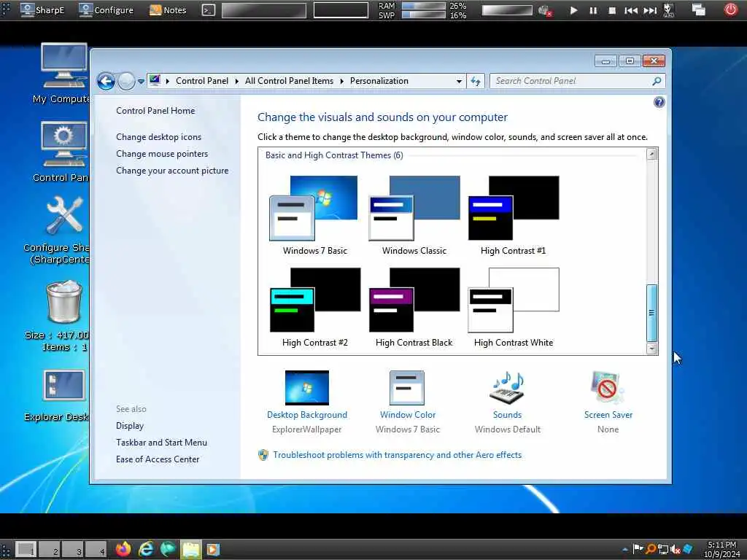Launch the terminal icon in top bar
This screenshot has height=560, width=747.
pos(208,9)
